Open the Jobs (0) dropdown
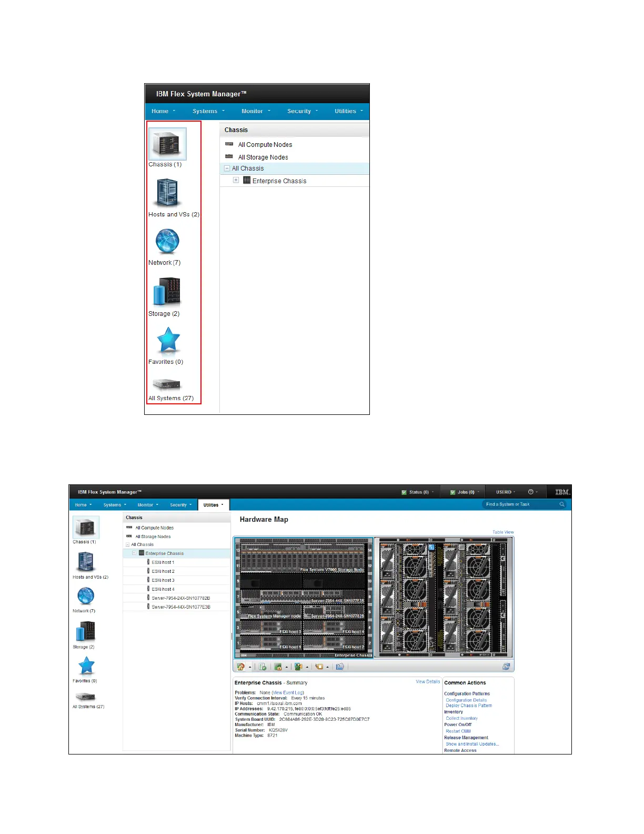The height and width of the screenshot is (834, 644). pos(465,492)
